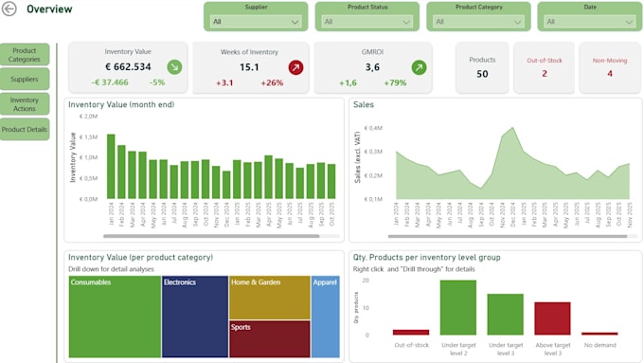Click the Dec 2024 inventory bar
The image size is (644, 363).
[x=226, y=185]
